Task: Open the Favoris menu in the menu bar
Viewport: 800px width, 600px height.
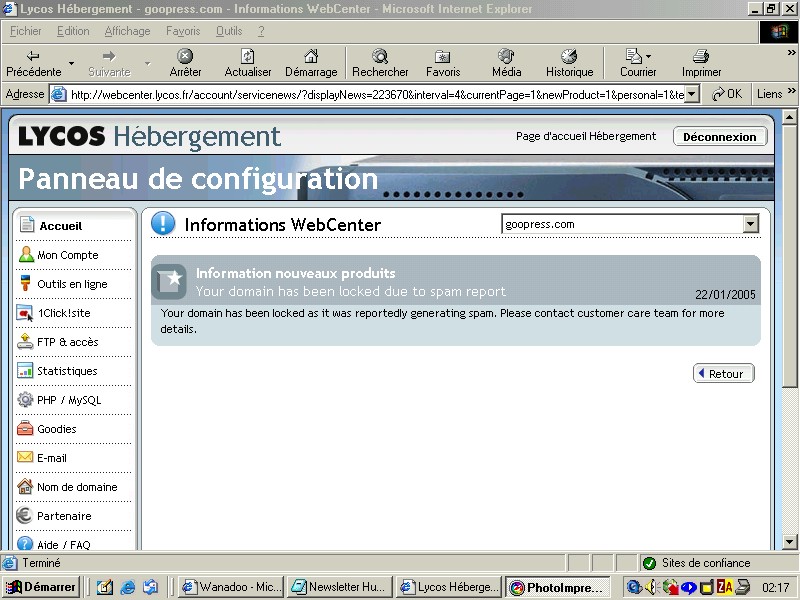Action: click(183, 31)
